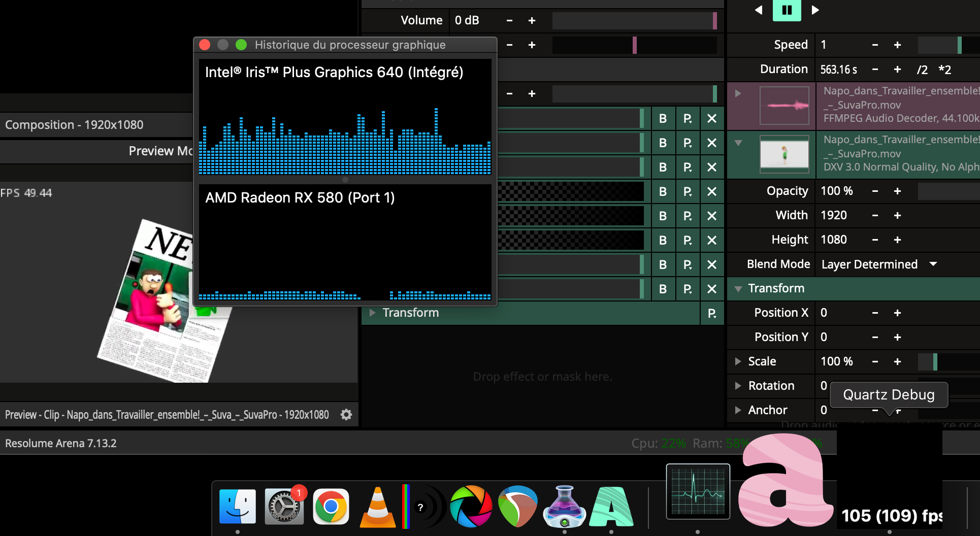Collapse the Transform section in clip panel

point(738,289)
